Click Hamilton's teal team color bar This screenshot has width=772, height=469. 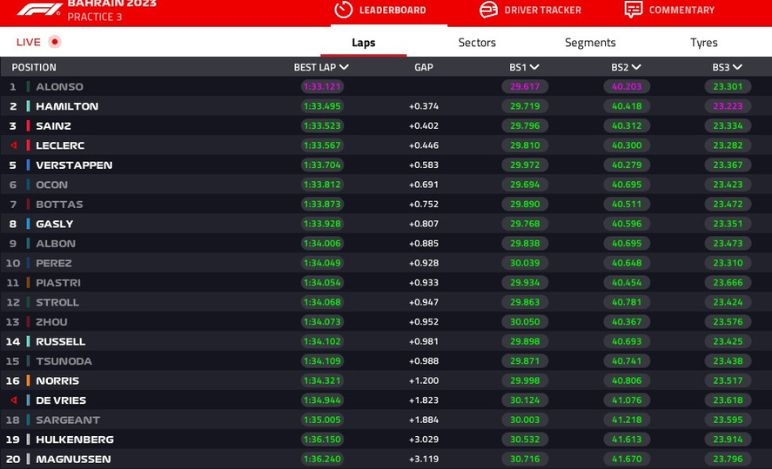pyautogui.click(x=28, y=106)
